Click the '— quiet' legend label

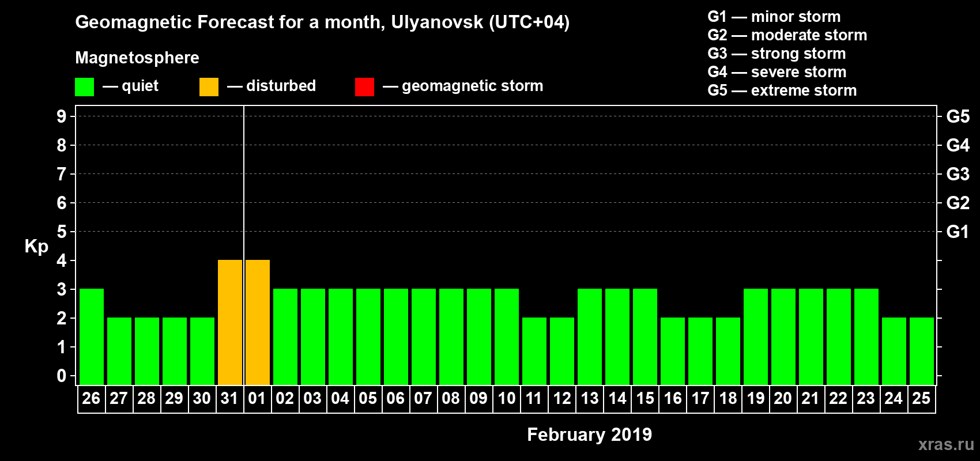[130, 86]
